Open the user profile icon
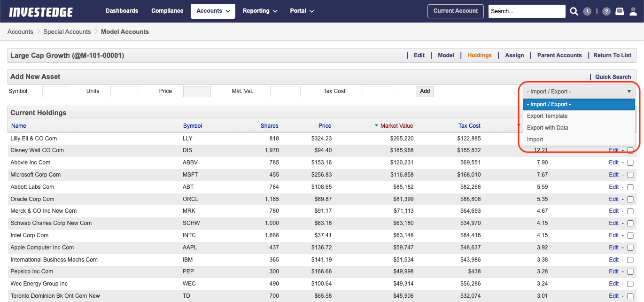This screenshot has height=302, width=644. [x=633, y=11]
